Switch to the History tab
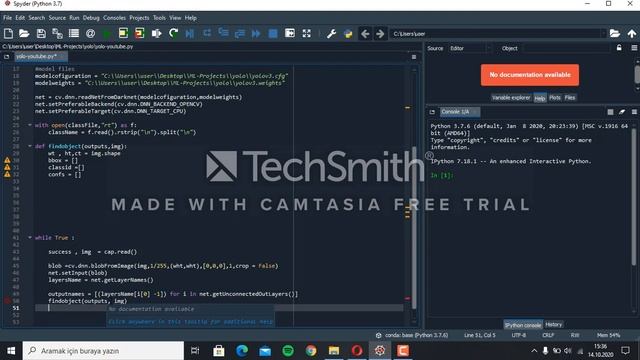Image resolution: width=640 pixels, height=360 pixels. (553, 324)
